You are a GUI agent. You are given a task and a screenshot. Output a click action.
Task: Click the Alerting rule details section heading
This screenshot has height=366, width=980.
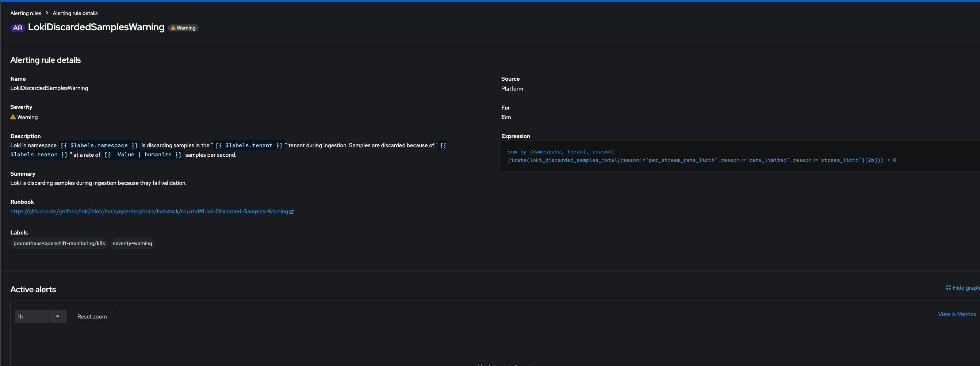coord(46,60)
